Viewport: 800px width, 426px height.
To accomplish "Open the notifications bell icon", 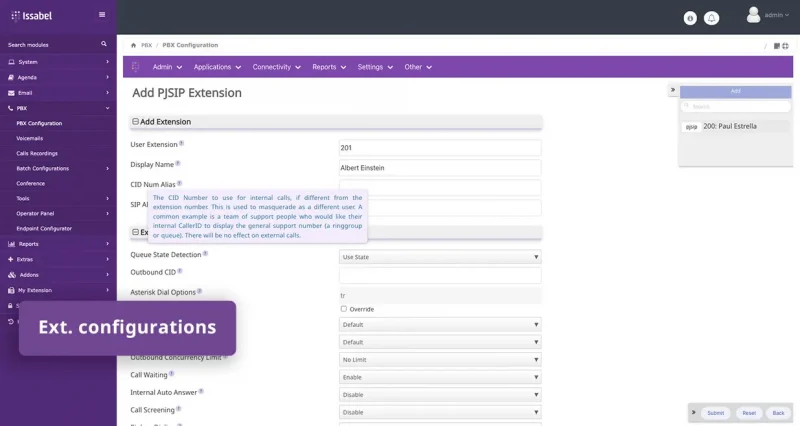I will click(712, 18).
